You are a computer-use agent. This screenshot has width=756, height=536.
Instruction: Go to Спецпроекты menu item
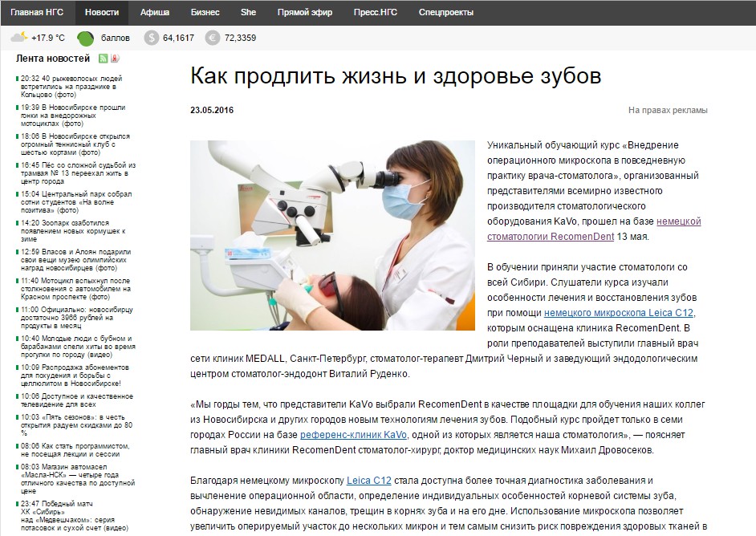(446, 13)
